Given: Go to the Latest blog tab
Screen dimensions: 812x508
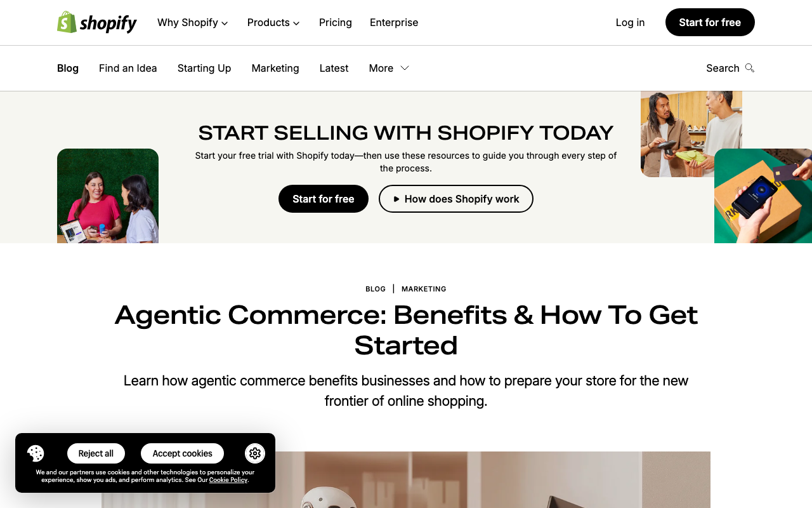Looking at the screenshot, I should [x=334, y=68].
